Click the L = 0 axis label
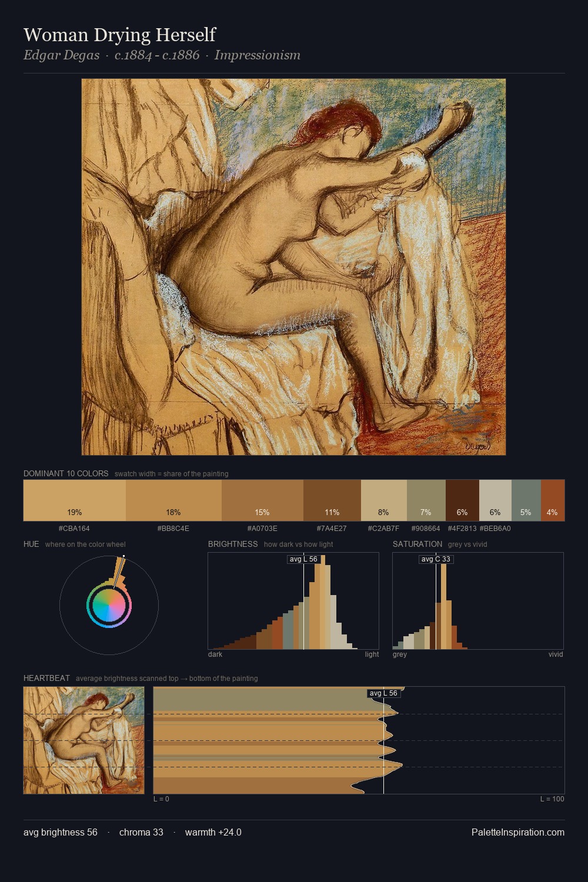This screenshot has height=882, width=588. tap(161, 799)
